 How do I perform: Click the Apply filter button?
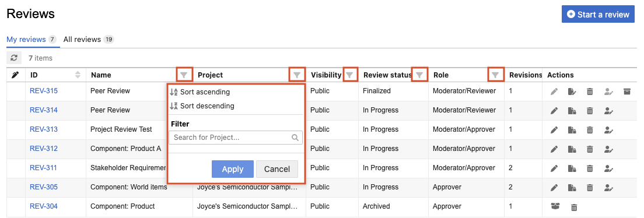click(x=233, y=169)
